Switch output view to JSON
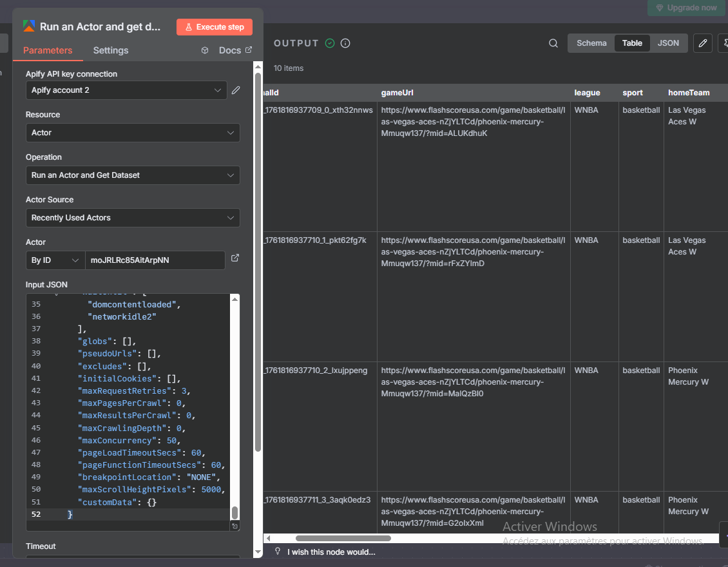Viewport: 728px width, 567px height. [668, 43]
